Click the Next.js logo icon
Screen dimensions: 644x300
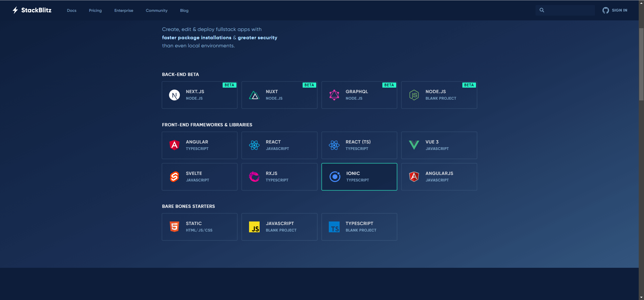[x=174, y=95]
